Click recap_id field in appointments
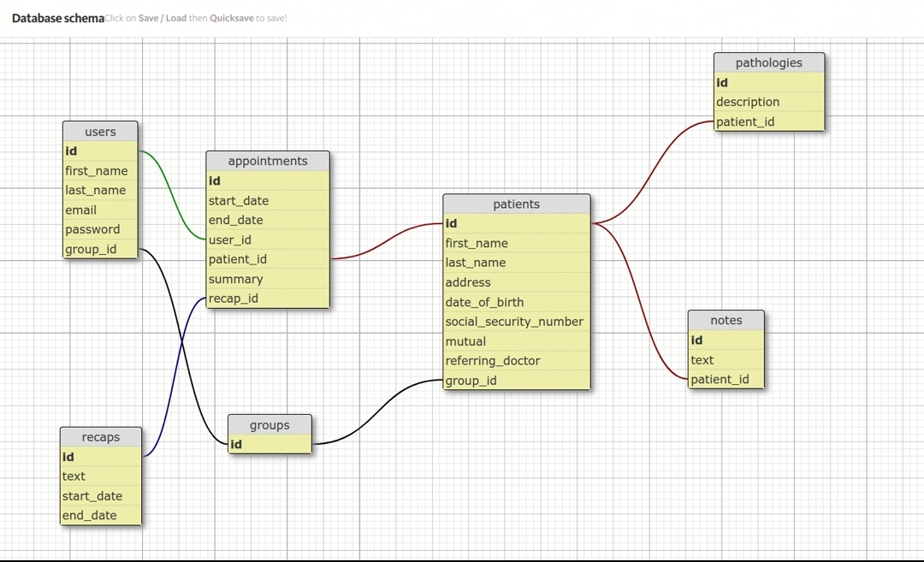Screen dimensions: 924x562 268,299
